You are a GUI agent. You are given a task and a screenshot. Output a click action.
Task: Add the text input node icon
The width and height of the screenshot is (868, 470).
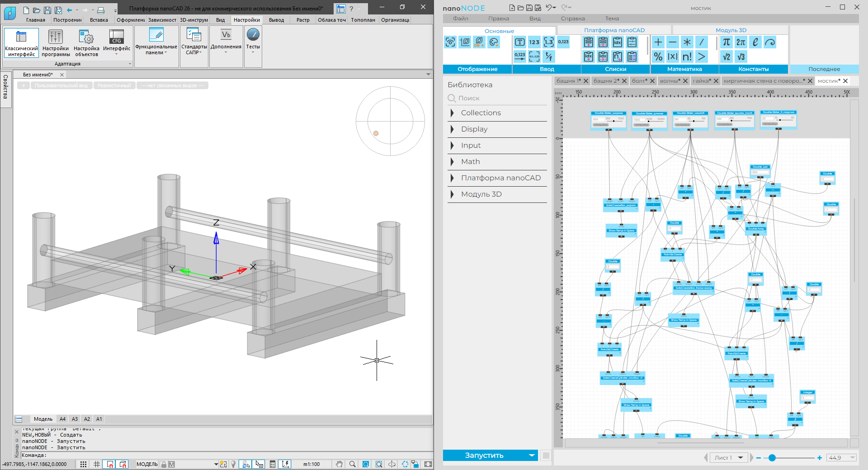coord(520,42)
